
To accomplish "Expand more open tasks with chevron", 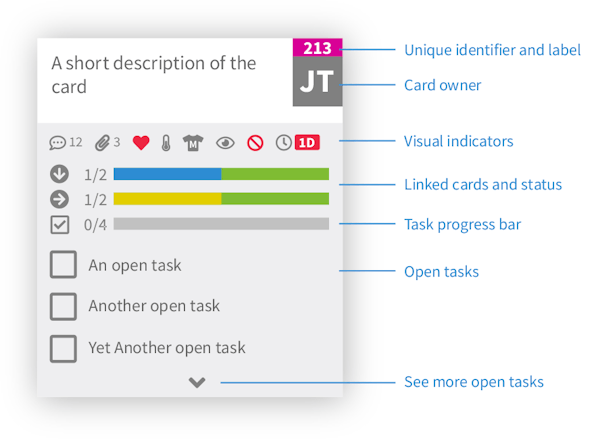I will tap(197, 382).
